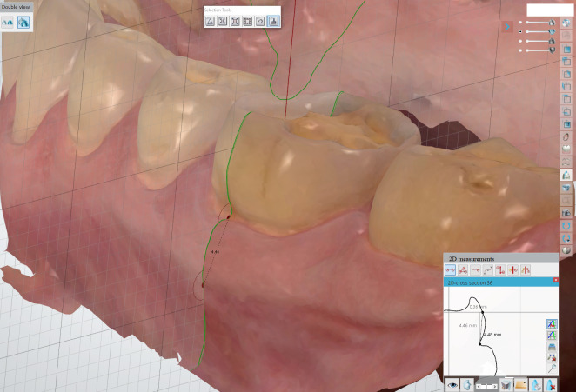Expand the blue arrow side panel
Viewport: 576px width, 392px height.
point(507,26)
